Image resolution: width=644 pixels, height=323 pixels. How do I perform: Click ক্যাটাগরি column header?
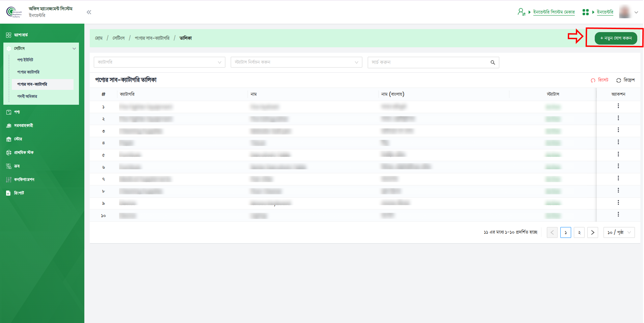tap(127, 94)
